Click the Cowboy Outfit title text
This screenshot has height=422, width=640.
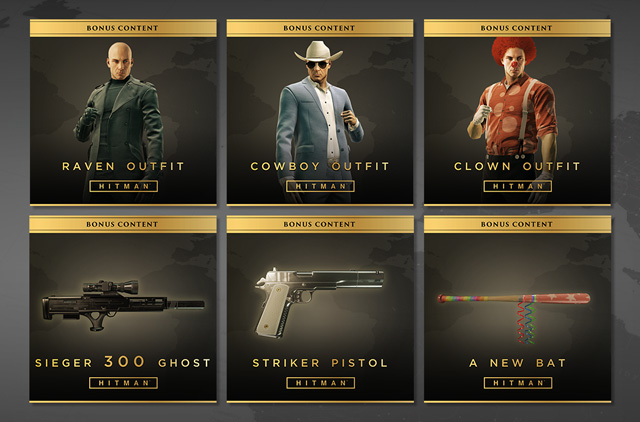320,166
